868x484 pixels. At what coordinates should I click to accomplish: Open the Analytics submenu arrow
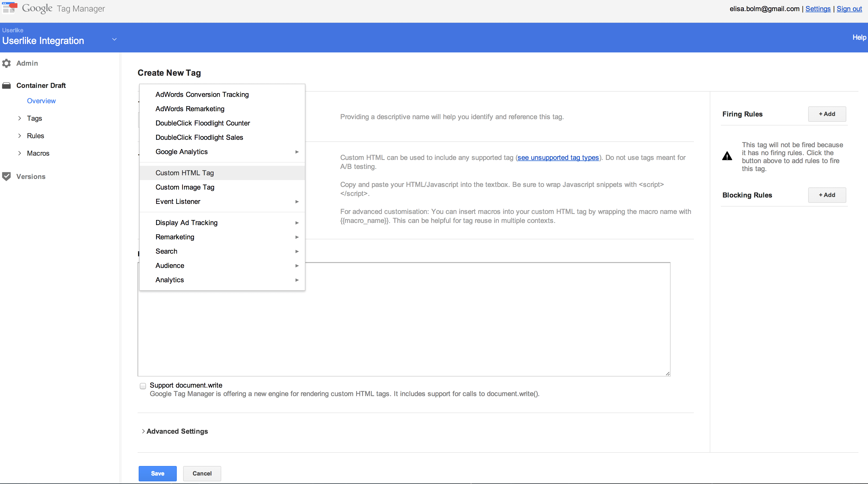tap(297, 280)
